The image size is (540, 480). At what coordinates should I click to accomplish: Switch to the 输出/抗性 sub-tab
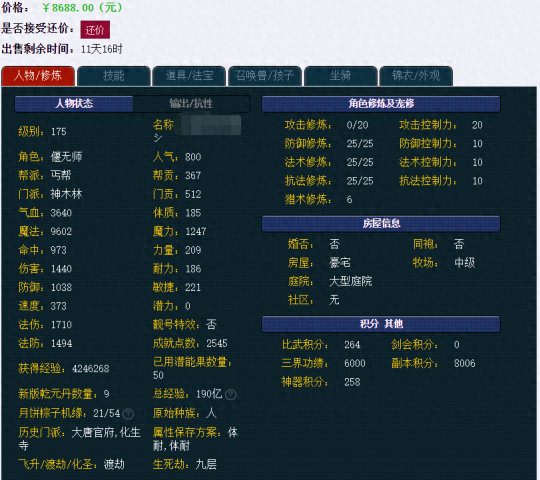coord(191,104)
